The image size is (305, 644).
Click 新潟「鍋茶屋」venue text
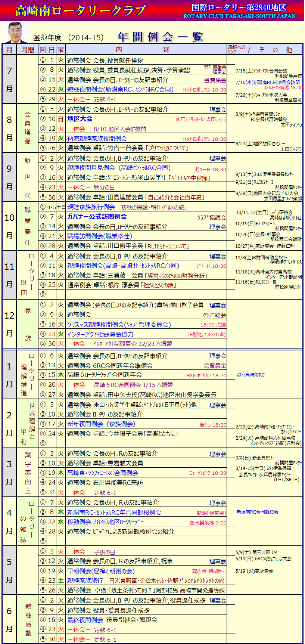point(212,513)
